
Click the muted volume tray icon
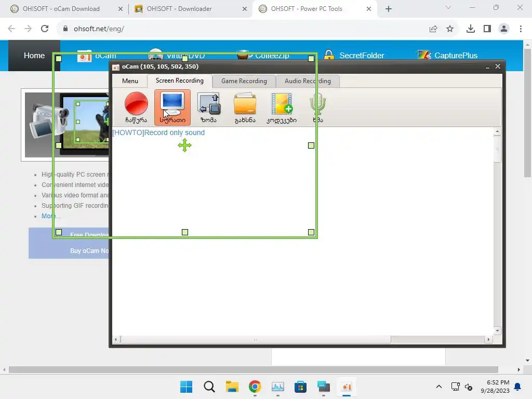[469, 387]
